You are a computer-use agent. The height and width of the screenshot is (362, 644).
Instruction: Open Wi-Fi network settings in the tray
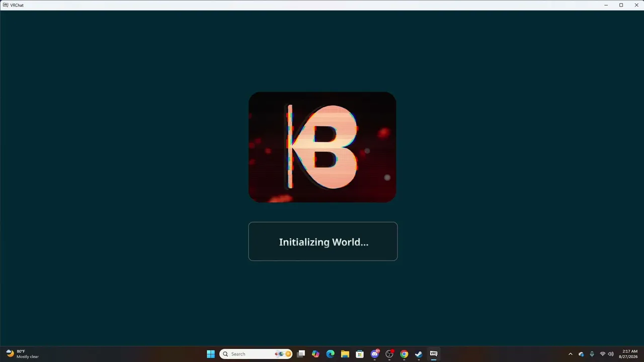(603, 354)
